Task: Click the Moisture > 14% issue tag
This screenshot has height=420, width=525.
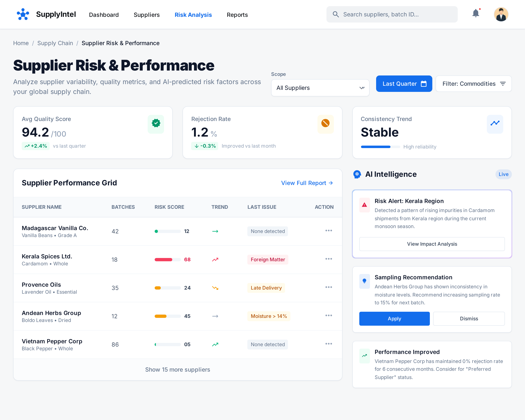Action: (269, 316)
